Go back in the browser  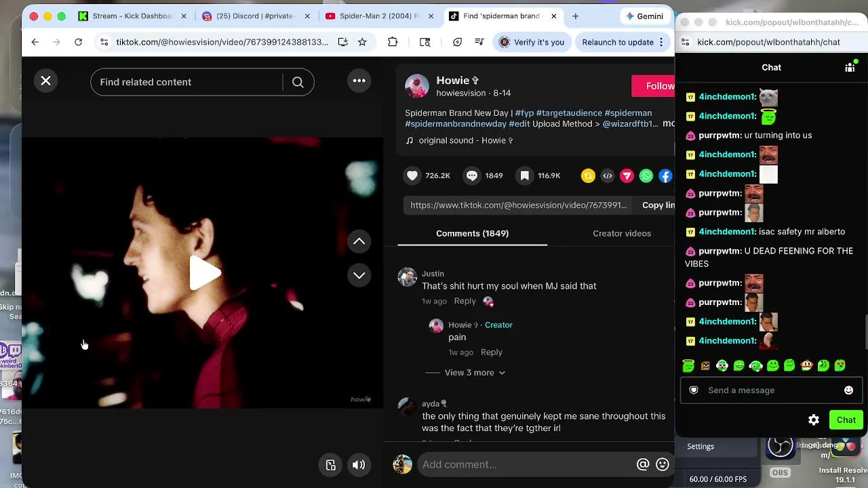pyautogui.click(x=35, y=42)
